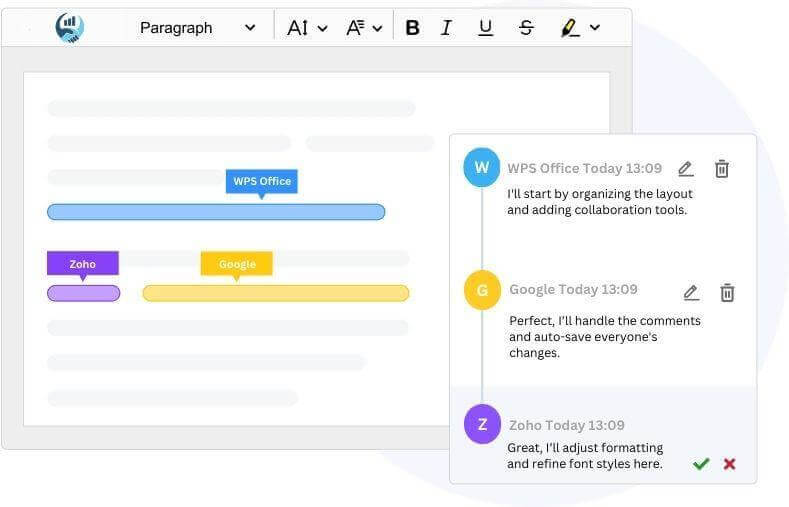The width and height of the screenshot is (789, 507).
Task: Edit the Google comment
Action: tap(691, 292)
